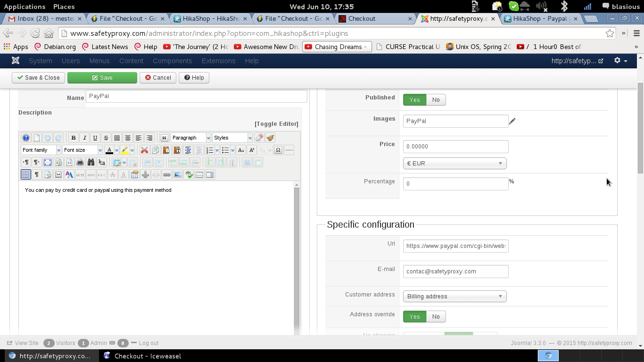
Task: Toggle visual aids for invisible elements
Action: (26, 174)
